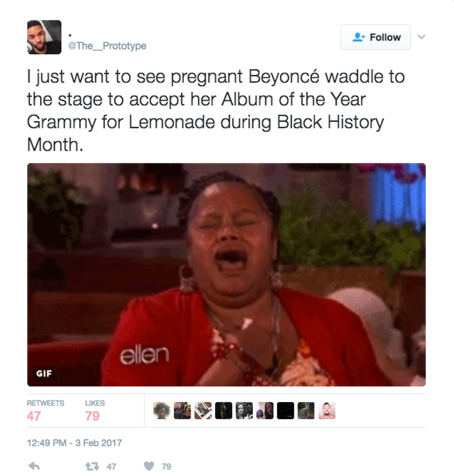View the list of 79 likes

click(x=95, y=411)
